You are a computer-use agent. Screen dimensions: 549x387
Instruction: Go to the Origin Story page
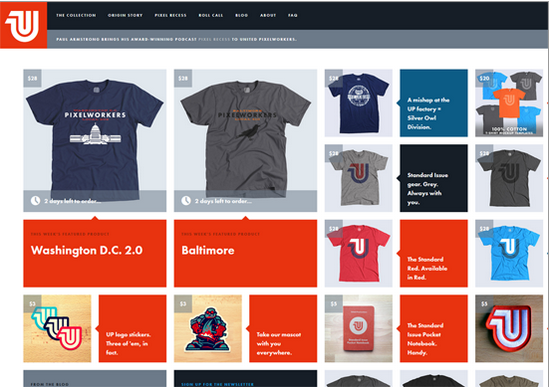tap(125, 15)
